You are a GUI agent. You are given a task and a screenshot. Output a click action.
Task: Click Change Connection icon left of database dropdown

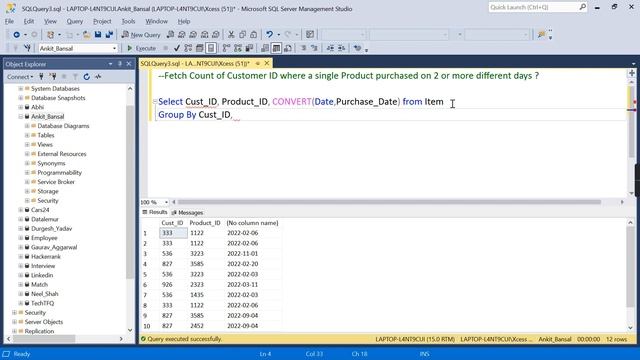[27, 48]
